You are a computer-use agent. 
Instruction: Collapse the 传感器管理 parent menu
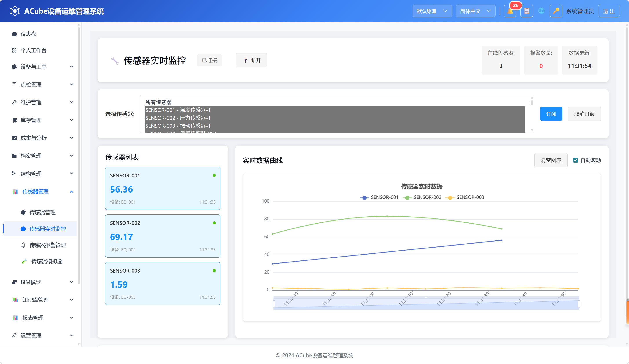[x=40, y=192]
